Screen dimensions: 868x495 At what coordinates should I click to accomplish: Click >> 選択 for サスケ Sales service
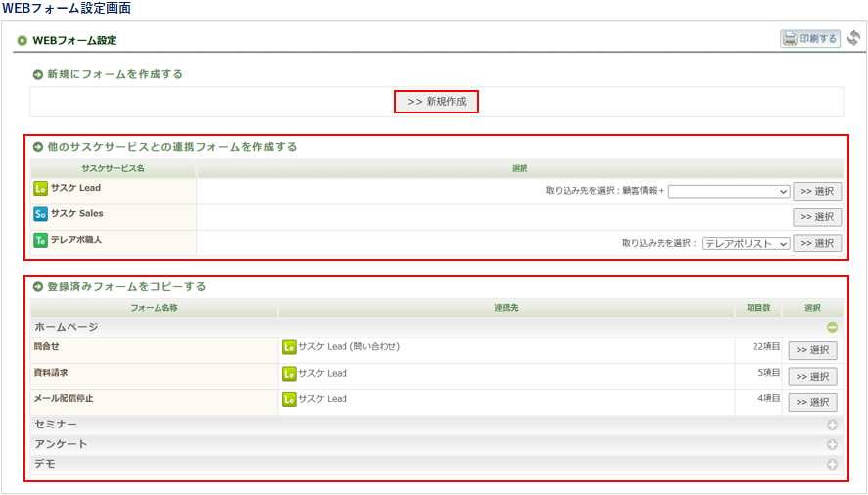817,217
